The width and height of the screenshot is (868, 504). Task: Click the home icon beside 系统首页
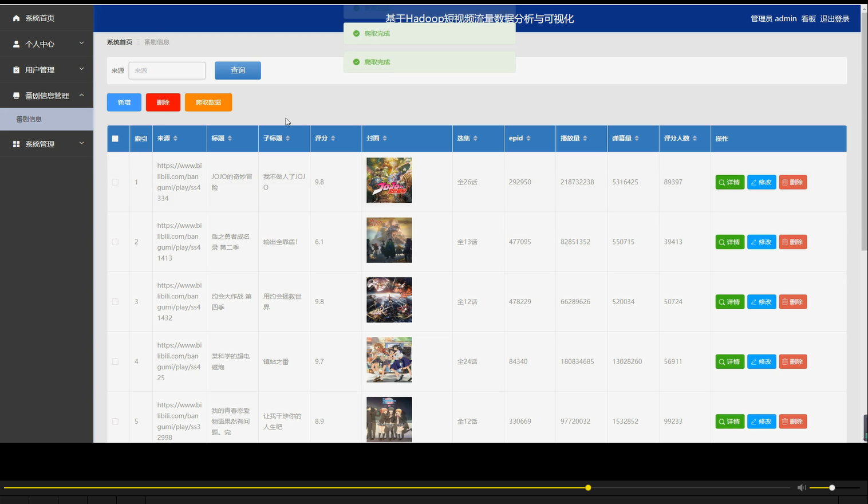(x=16, y=18)
